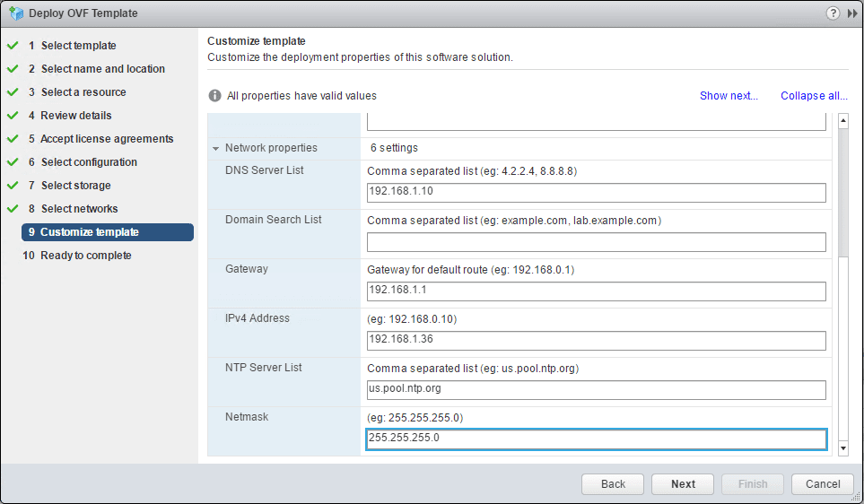The width and height of the screenshot is (864, 504).
Task: Click the Back button
Action: click(613, 484)
